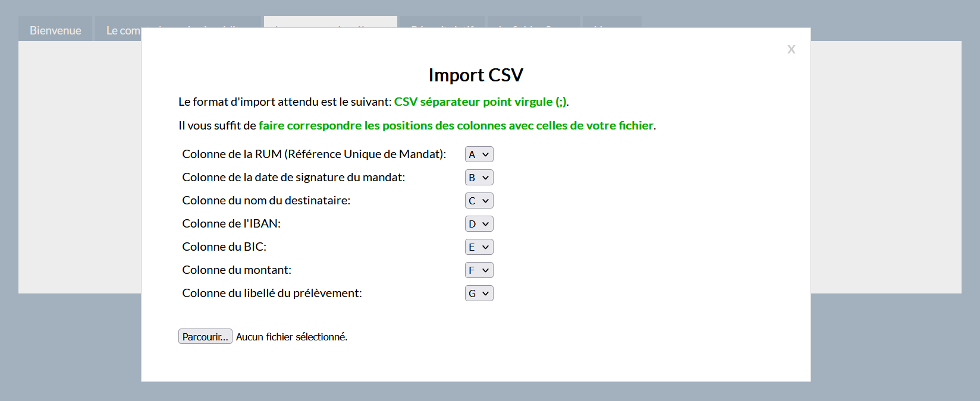
Task: Click the green 'CSV séparateur point virgule' text
Action: pos(480,102)
